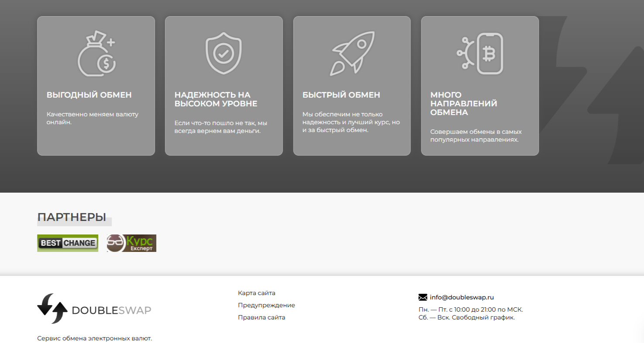Click the ПАРТНЕРЫ section title
The height and width of the screenshot is (343, 644).
72,217
